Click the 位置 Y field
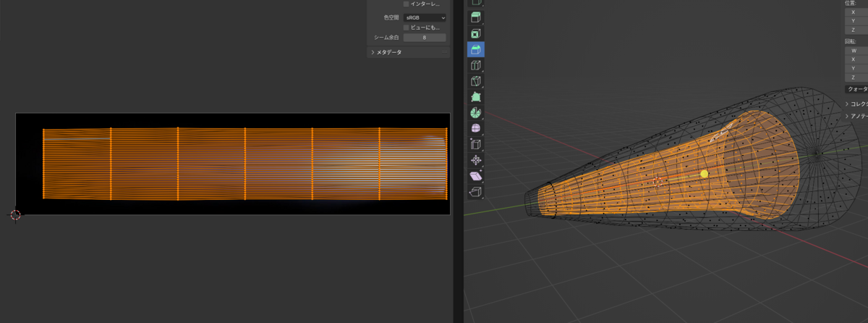Screen dimensions: 868x323 pos(856,22)
